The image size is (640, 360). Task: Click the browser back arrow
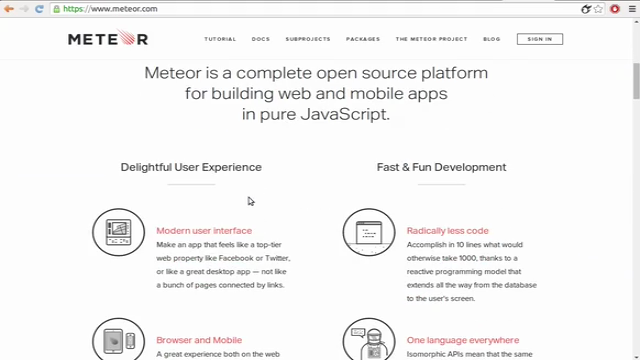click(9, 9)
